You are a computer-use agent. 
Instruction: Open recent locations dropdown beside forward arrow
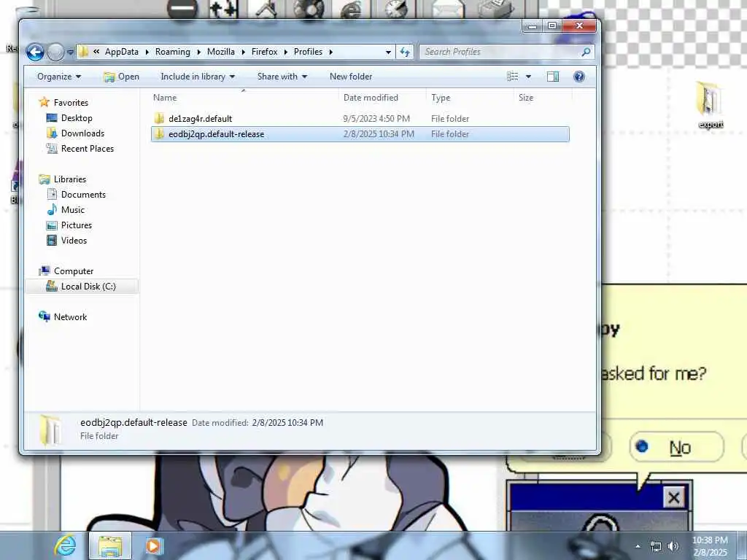click(x=70, y=52)
